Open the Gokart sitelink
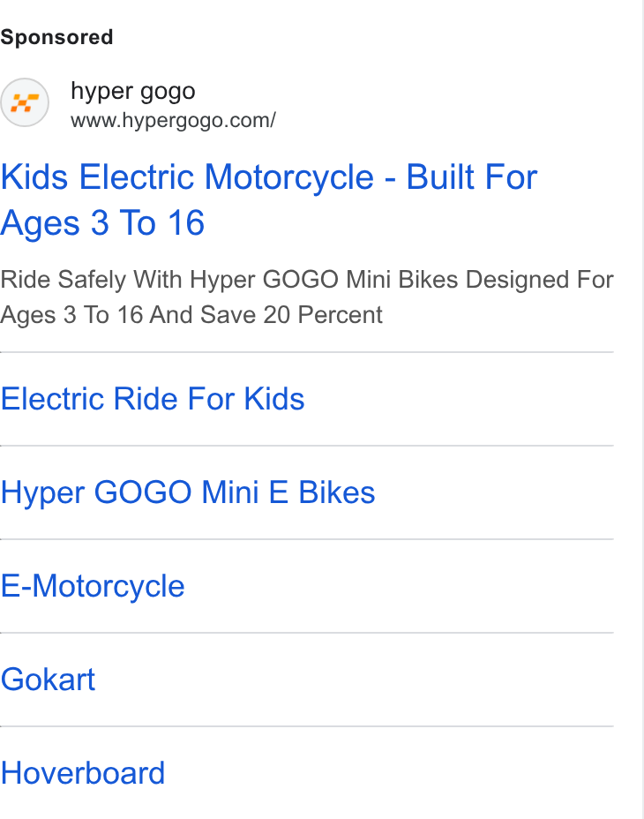The image size is (644, 819). [x=48, y=680]
